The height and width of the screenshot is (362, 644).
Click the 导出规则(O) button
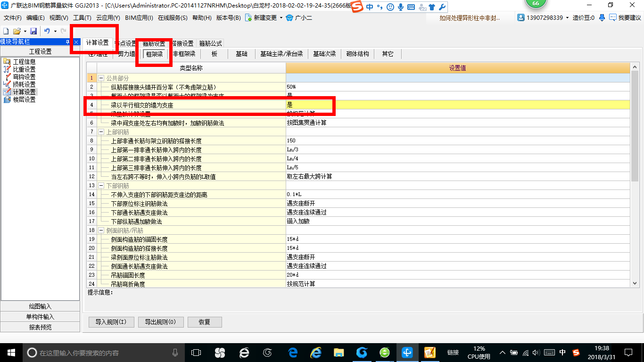point(160,322)
